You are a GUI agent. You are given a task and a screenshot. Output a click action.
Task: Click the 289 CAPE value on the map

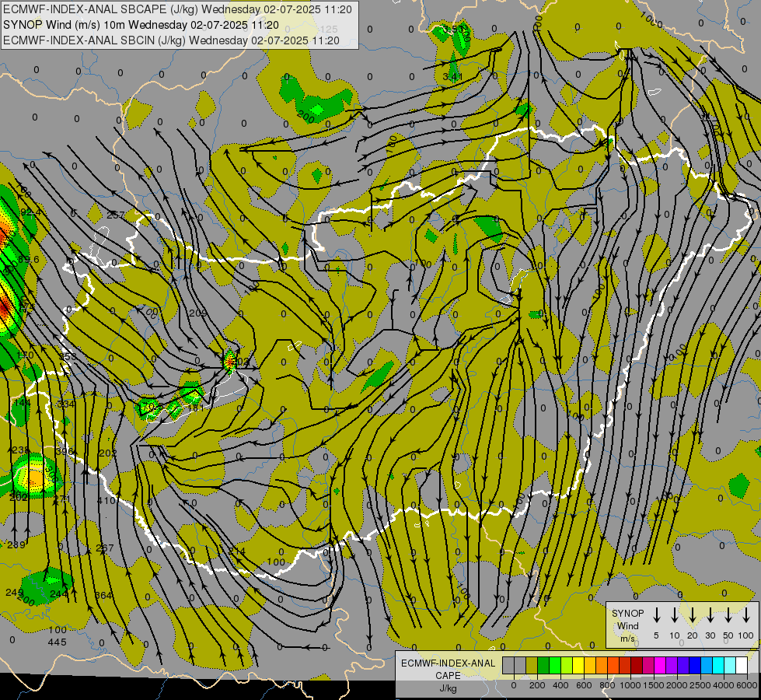(x=16, y=544)
